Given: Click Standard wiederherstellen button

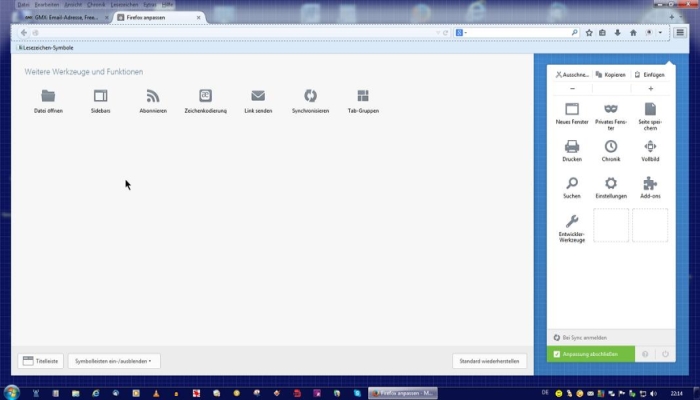Looking at the screenshot, I should (x=488, y=360).
